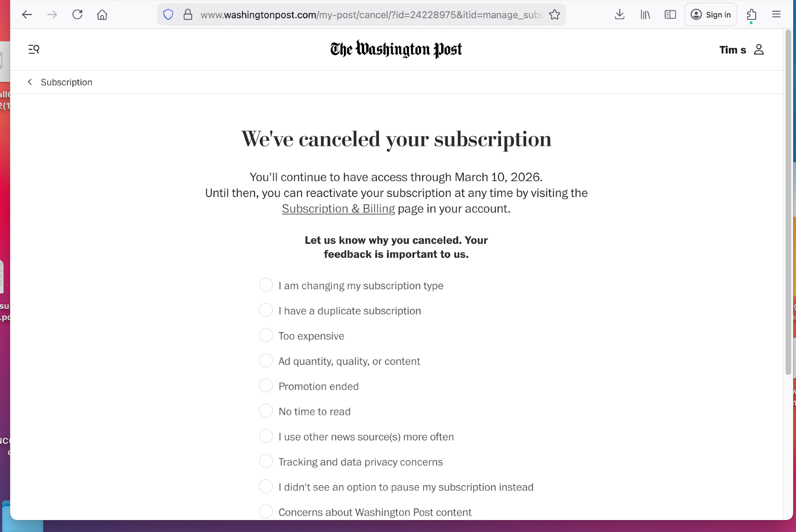Click the address bar URL field
Image resolution: width=796 pixels, height=532 pixels.
(x=370, y=15)
